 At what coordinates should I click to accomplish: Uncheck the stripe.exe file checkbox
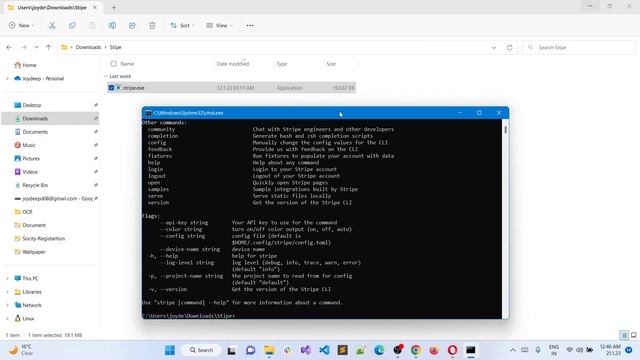(x=111, y=88)
